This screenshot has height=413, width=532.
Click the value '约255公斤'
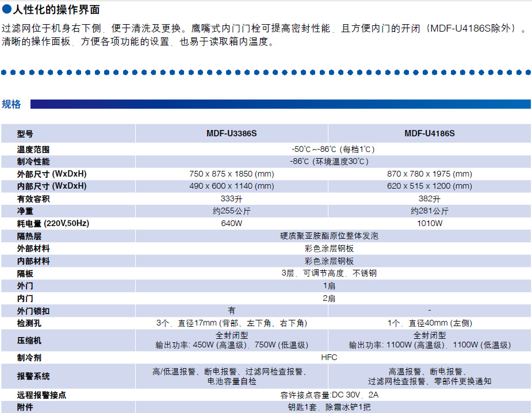coord(231,211)
